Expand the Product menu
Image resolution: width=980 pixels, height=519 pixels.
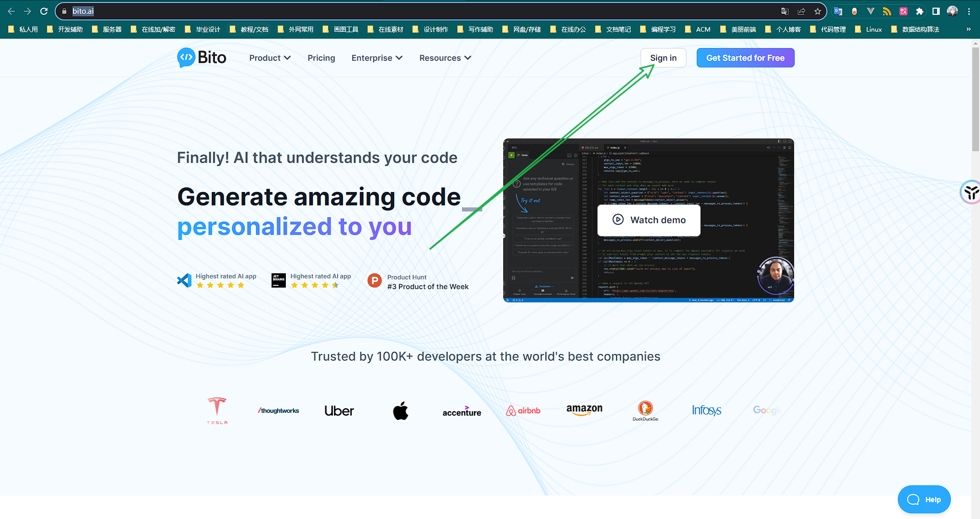[x=270, y=58]
